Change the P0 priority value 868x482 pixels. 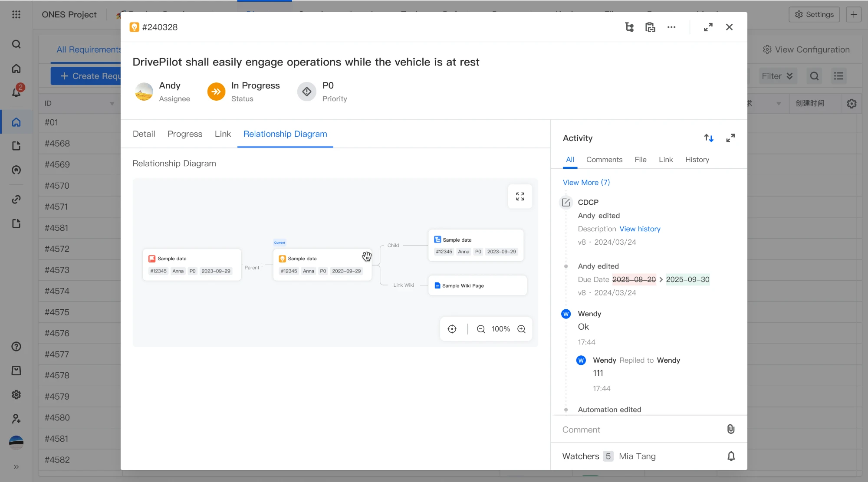coord(328,85)
